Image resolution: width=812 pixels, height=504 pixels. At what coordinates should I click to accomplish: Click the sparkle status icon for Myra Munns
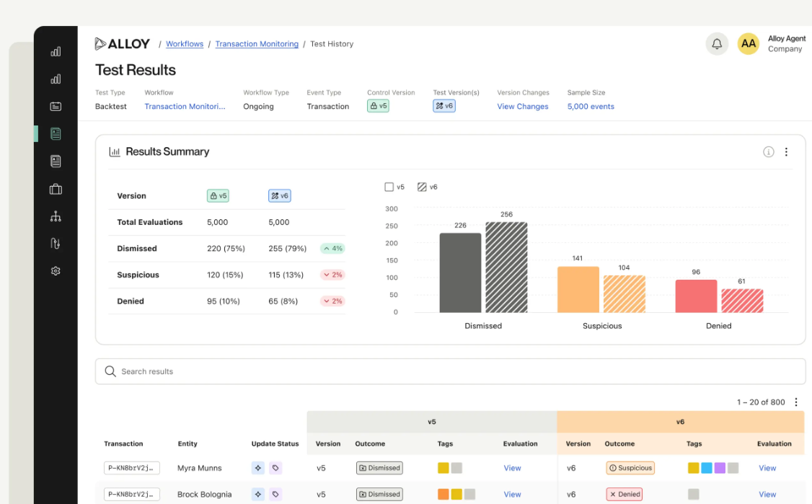[x=258, y=468]
